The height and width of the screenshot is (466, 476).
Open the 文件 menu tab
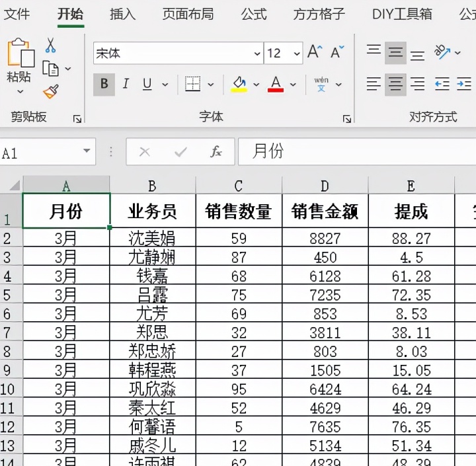pyautogui.click(x=17, y=14)
